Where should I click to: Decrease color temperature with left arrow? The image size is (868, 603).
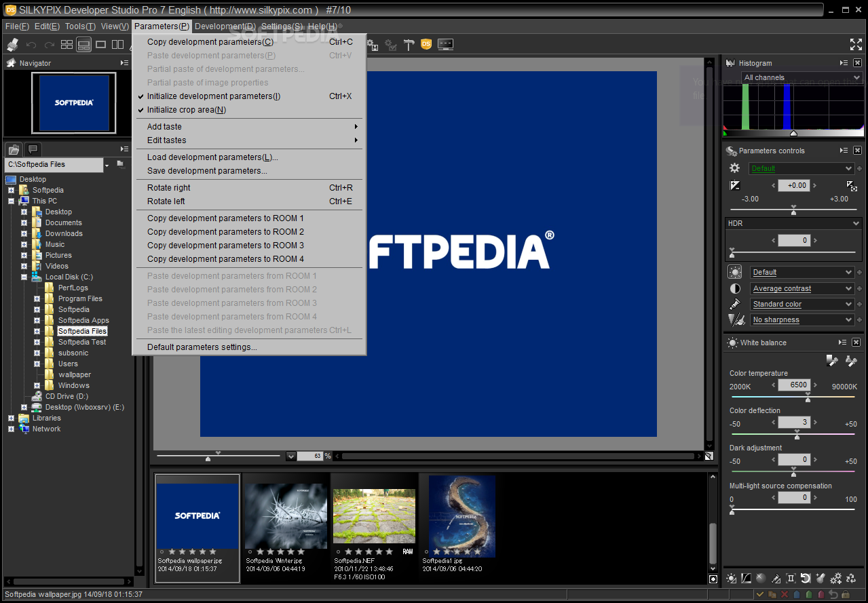773,385
